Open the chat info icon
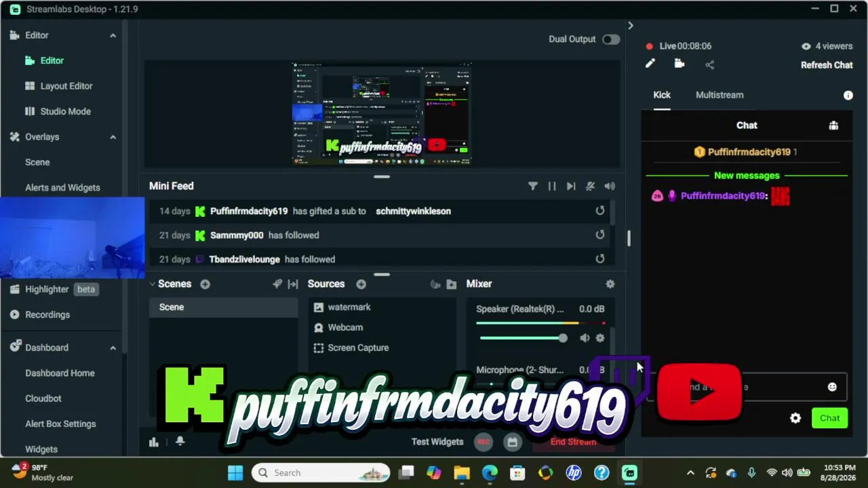The width and height of the screenshot is (868, 488). click(848, 96)
